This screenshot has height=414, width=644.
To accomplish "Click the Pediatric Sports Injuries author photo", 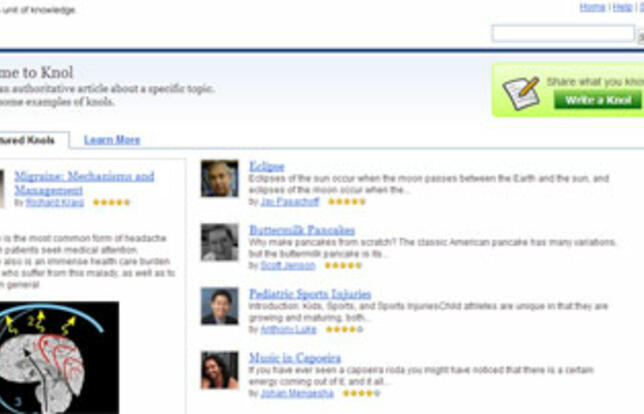I will coord(219,306).
